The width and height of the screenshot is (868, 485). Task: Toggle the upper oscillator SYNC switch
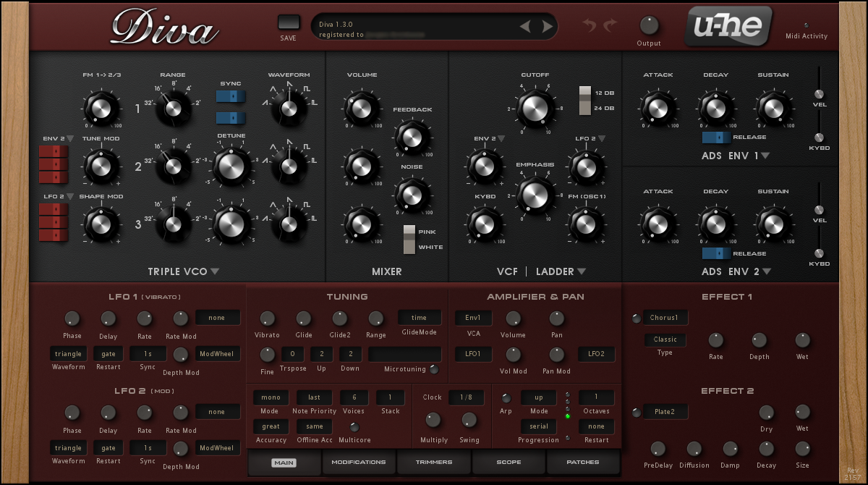(x=231, y=97)
